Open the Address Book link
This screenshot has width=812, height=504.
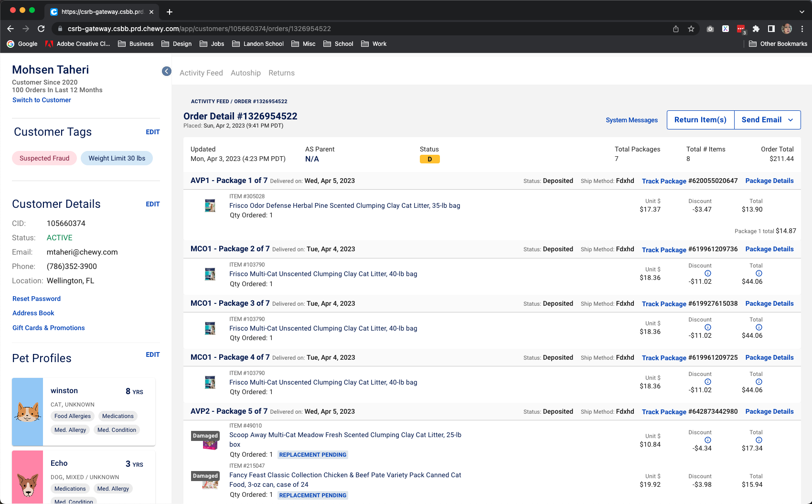(x=33, y=313)
